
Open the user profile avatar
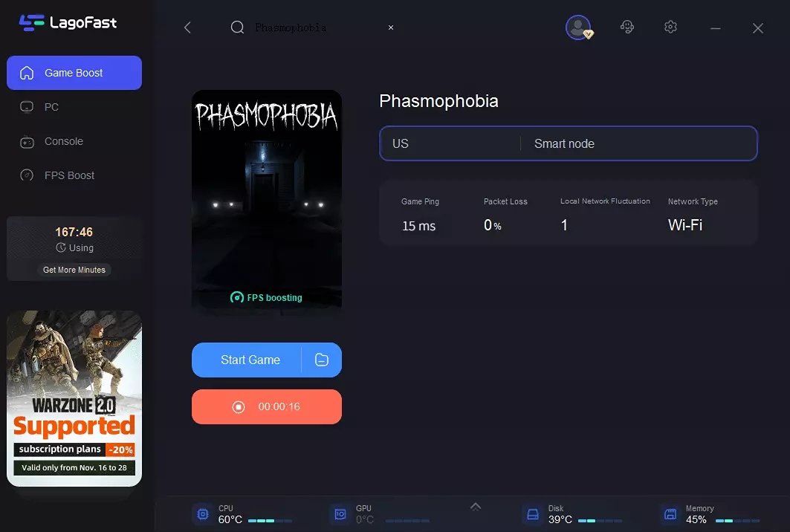[578, 27]
